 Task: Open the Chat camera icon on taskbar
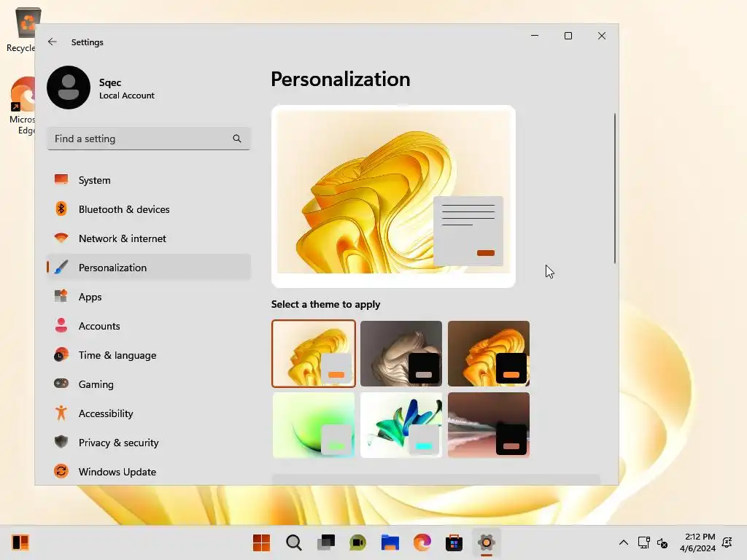point(357,542)
